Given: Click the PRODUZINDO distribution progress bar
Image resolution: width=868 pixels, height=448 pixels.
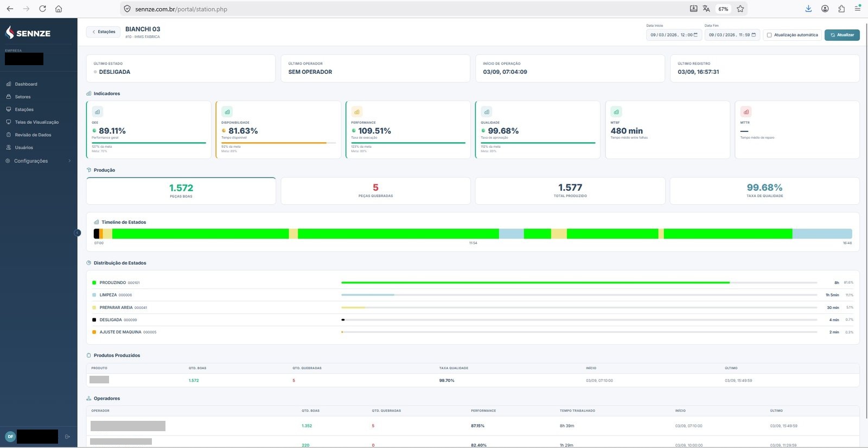Looking at the screenshot, I should pyautogui.click(x=579, y=282).
